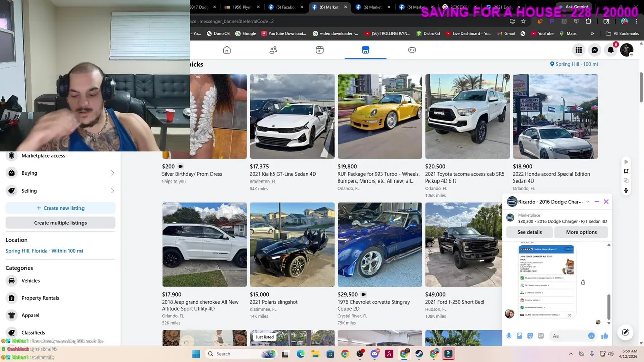Open the 1976 Chevrolet corvette listing photo

[x=380, y=244]
